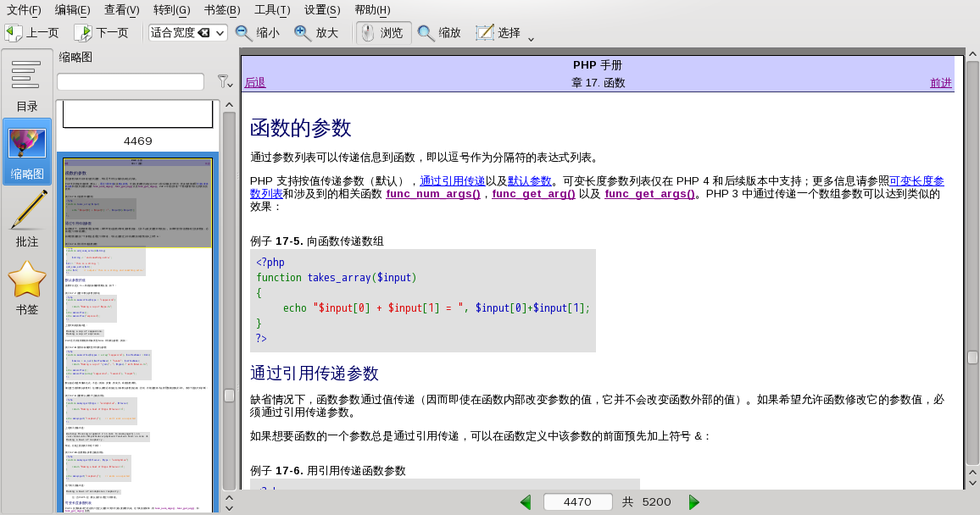This screenshot has height=515, width=980.
Task: Open the 帮助(H) menu
Action: (372, 10)
